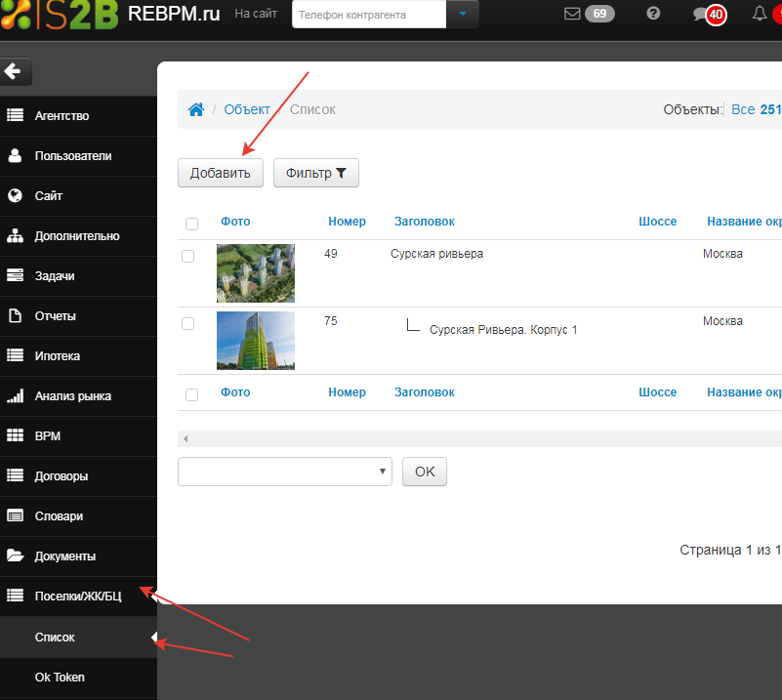Viewport: 782px width, 700px height.
Task: Open the Дополнительно menu item
Action: click(78, 236)
